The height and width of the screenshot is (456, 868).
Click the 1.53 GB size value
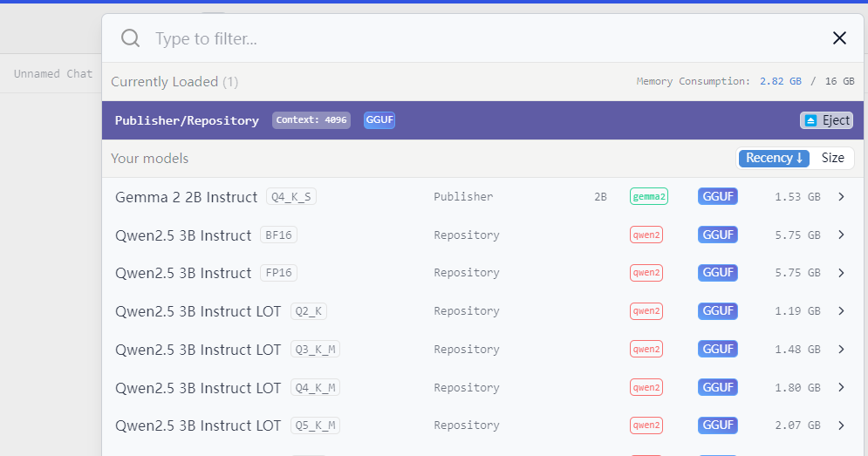[x=797, y=197]
